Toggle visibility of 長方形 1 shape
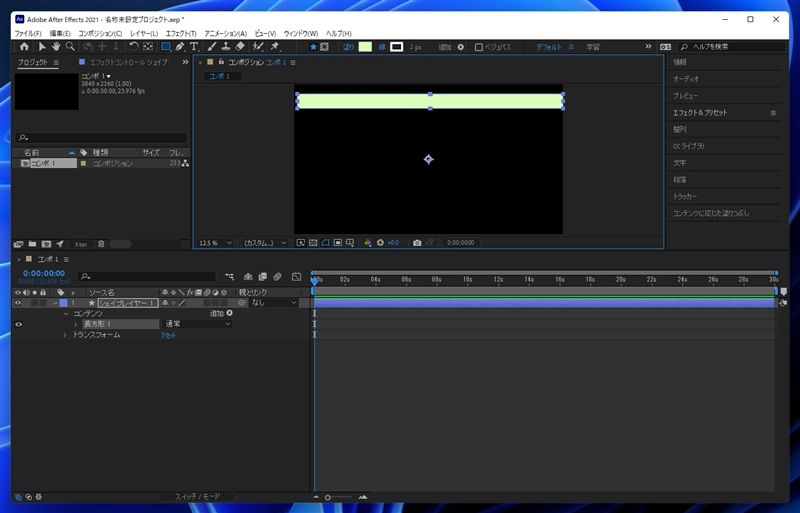800x513 pixels. point(18,324)
